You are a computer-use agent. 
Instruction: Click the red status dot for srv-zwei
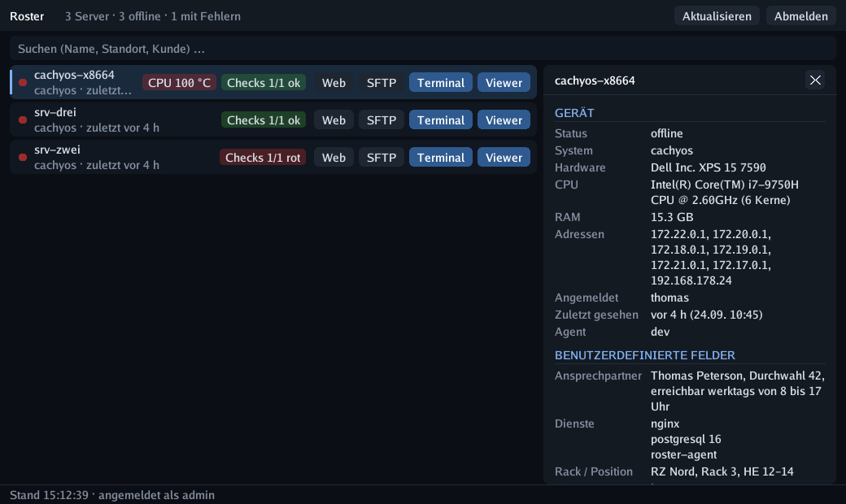23,158
